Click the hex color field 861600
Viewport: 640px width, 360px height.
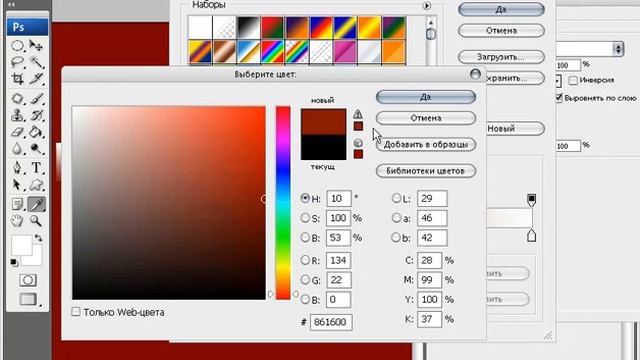coord(331,322)
